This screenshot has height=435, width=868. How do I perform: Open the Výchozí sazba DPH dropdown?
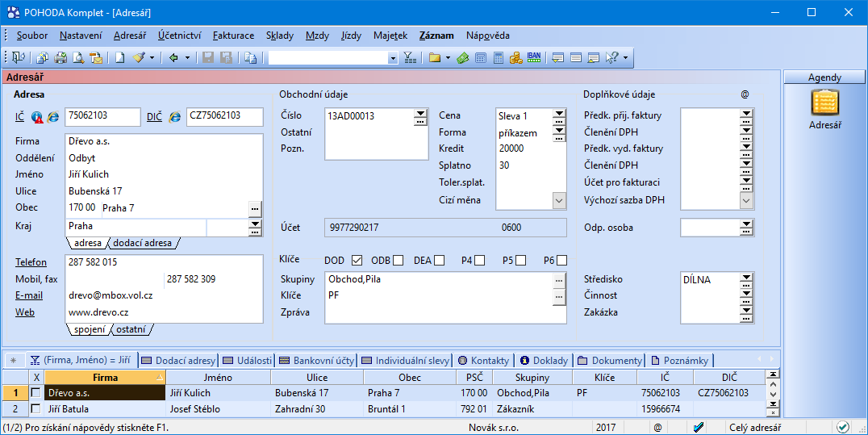point(746,200)
